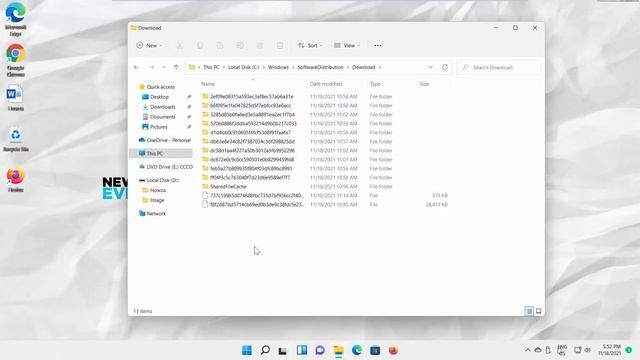Select Pictures in navigation pane
Image resolution: width=640 pixels, height=360 pixels.
[158, 127]
